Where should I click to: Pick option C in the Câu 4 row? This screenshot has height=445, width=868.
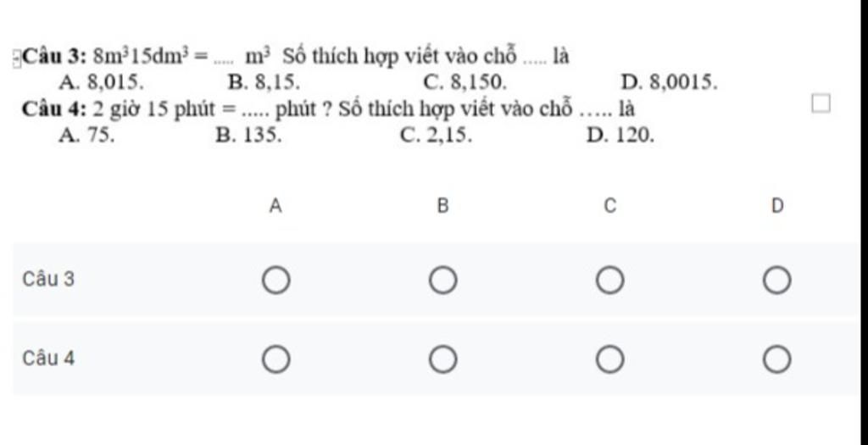click(x=609, y=360)
